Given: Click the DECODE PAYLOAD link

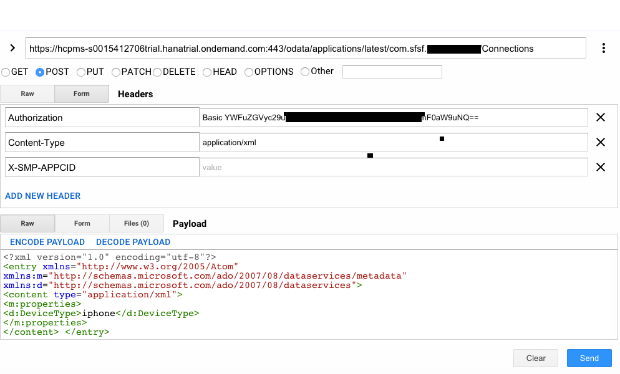Looking at the screenshot, I should point(133,242).
